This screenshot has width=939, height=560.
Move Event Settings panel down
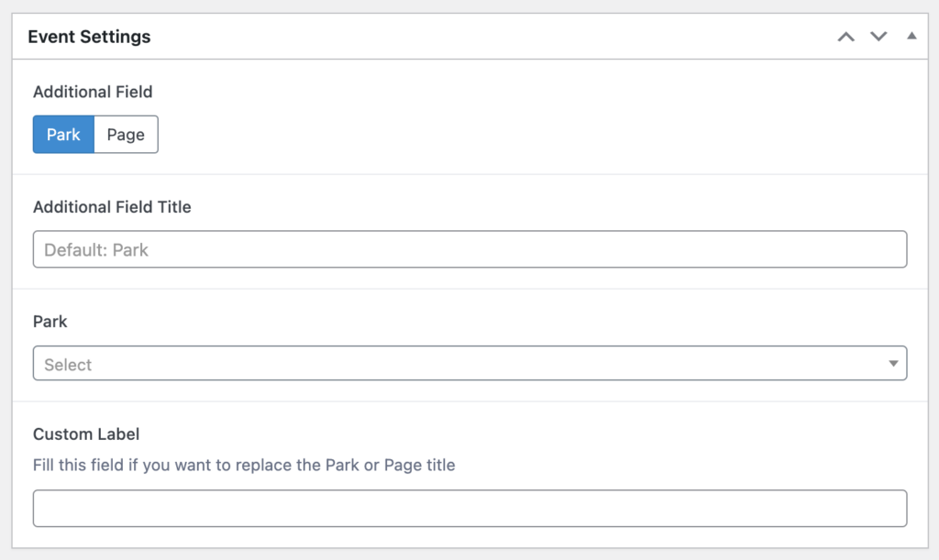(x=878, y=37)
